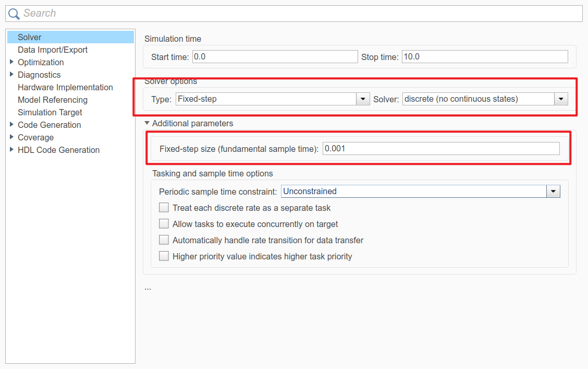Click the Start time field
Viewport: 588px width, 369px height.
point(275,57)
